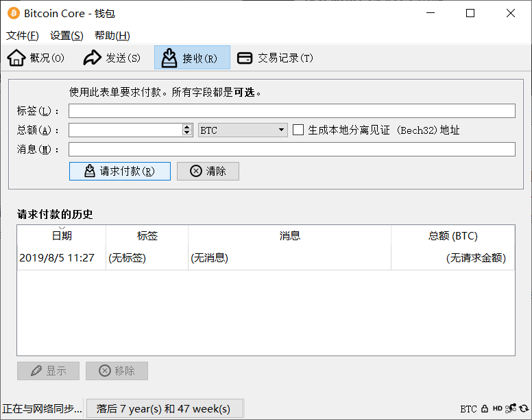Focus the 消息(M) message input field
The height and width of the screenshot is (420, 532).
click(292, 150)
